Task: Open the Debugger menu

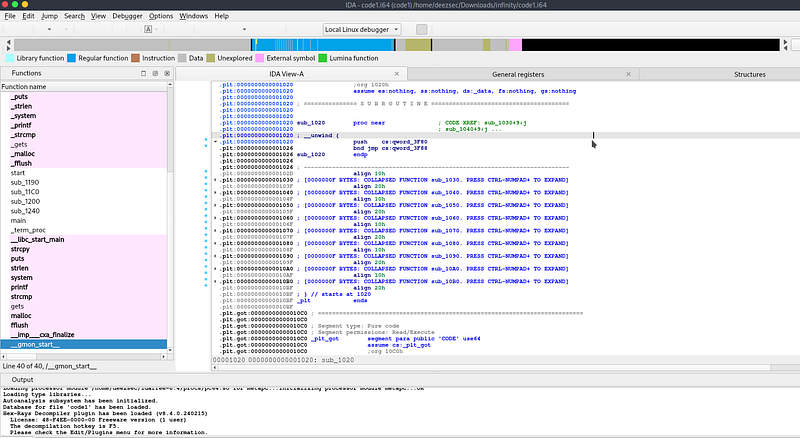Action: click(x=128, y=16)
